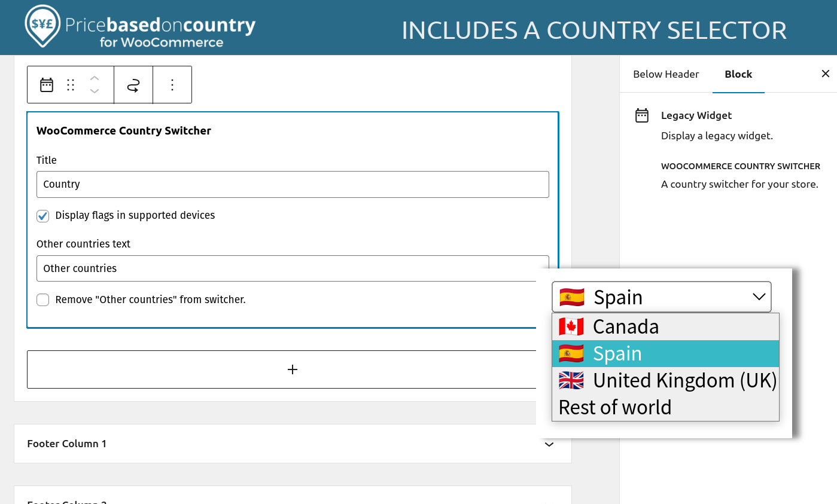Open the block options three-dot menu
837x504 pixels.
[172, 85]
